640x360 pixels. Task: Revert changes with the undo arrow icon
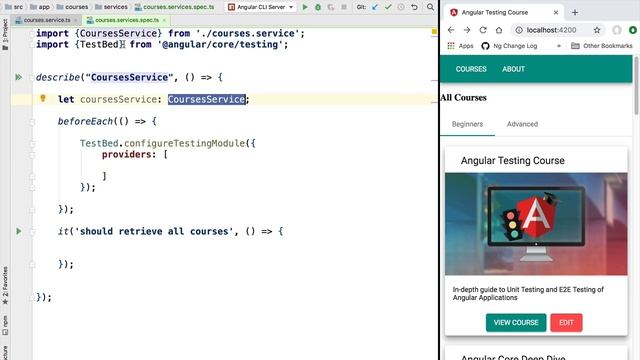click(414, 7)
